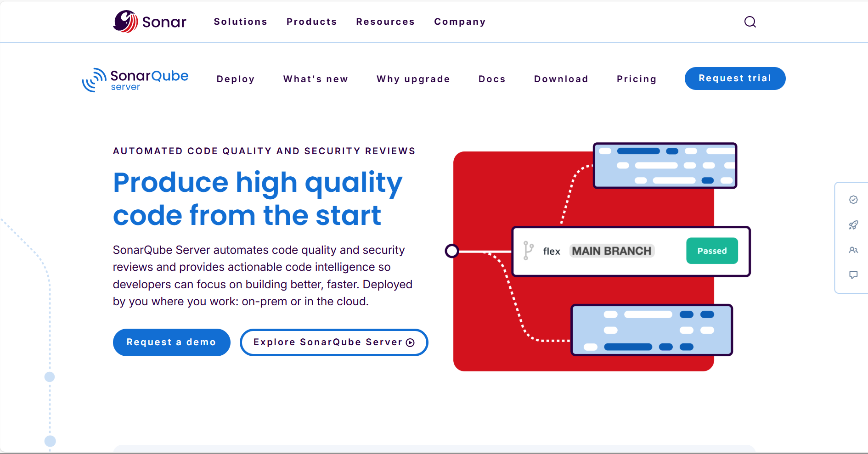The height and width of the screenshot is (454, 868).
Task: Open the Resources menu
Action: [385, 22]
